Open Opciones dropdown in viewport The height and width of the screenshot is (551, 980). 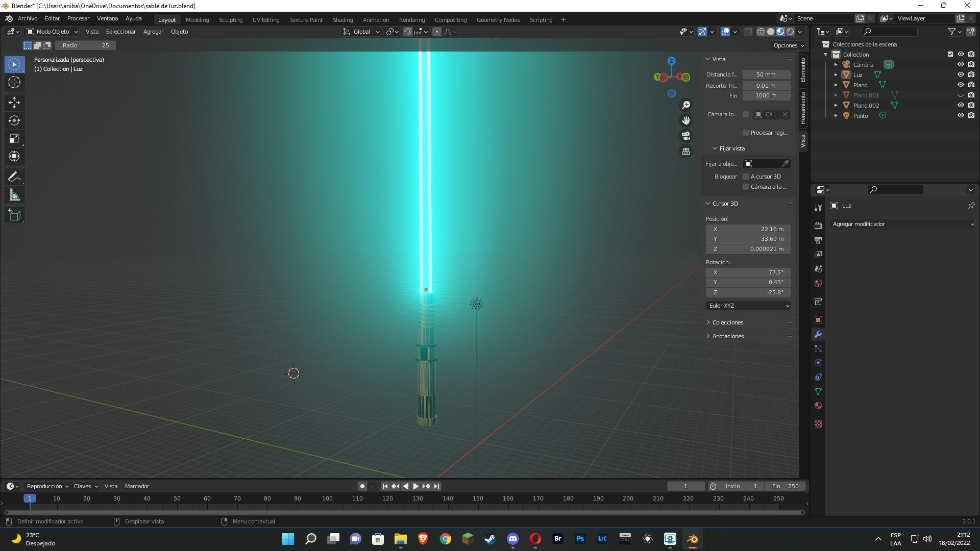coord(789,45)
